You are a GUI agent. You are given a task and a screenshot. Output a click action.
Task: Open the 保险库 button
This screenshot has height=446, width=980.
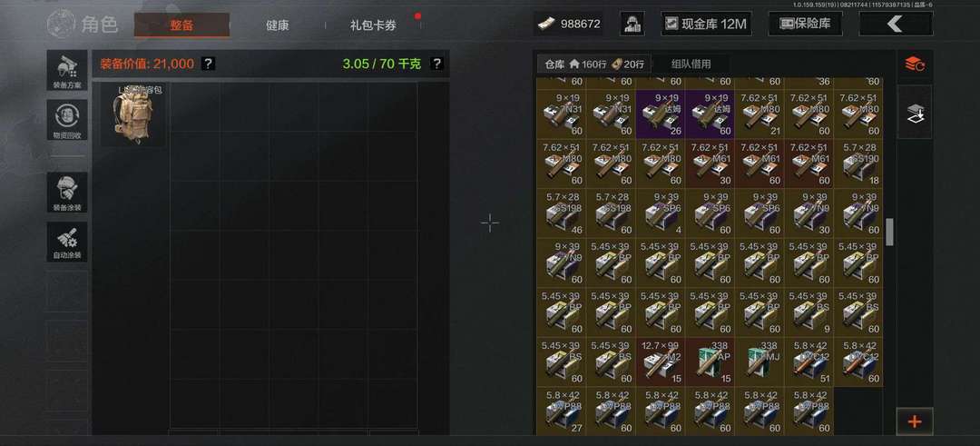[806, 24]
